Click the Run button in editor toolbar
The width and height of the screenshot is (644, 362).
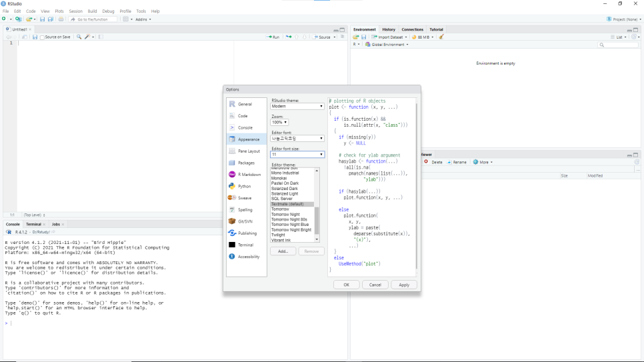click(273, 37)
